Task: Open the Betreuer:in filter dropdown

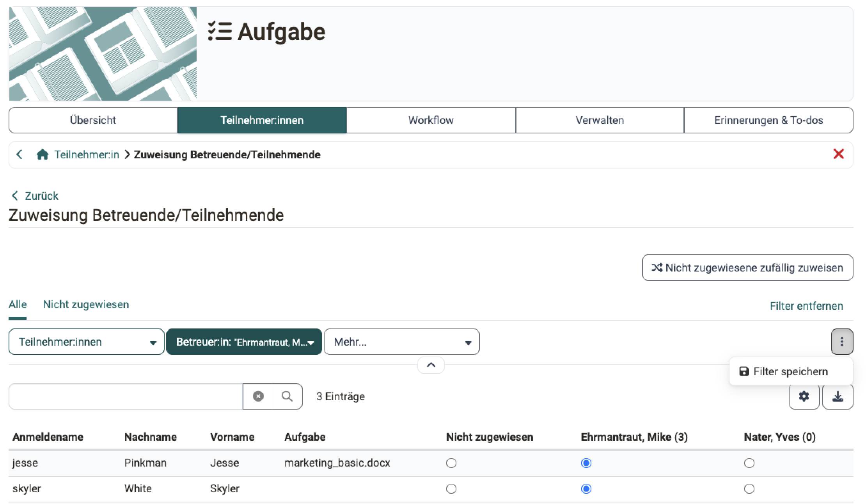Action: pyautogui.click(x=244, y=342)
